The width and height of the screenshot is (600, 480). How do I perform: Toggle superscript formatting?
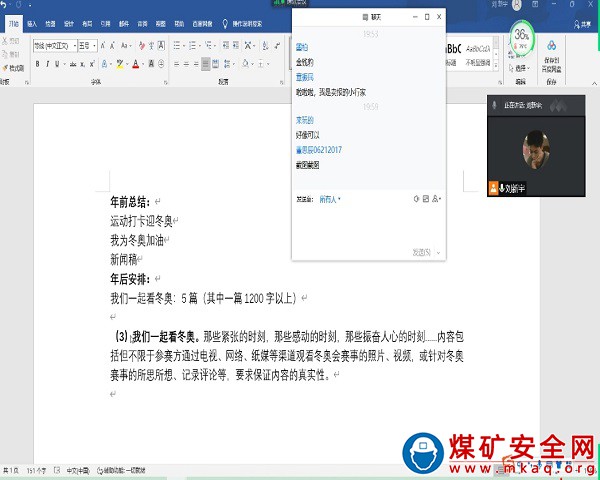pos(92,64)
